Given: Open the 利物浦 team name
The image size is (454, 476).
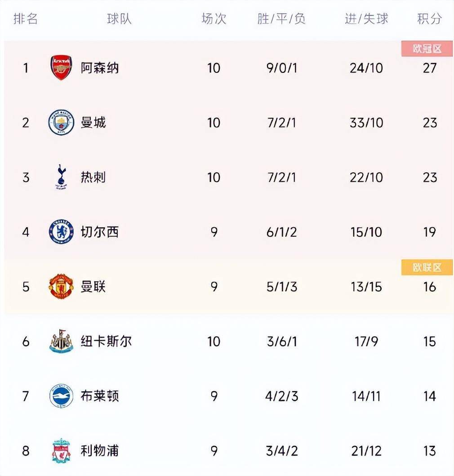Looking at the screenshot, I should point(99,450).
